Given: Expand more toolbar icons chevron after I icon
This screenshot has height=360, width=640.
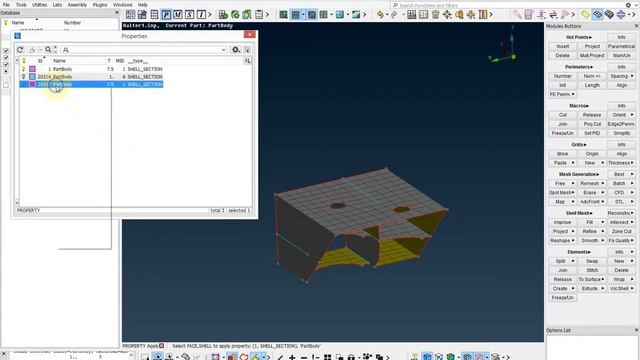Looking at the screenshot, I should 210,15.
